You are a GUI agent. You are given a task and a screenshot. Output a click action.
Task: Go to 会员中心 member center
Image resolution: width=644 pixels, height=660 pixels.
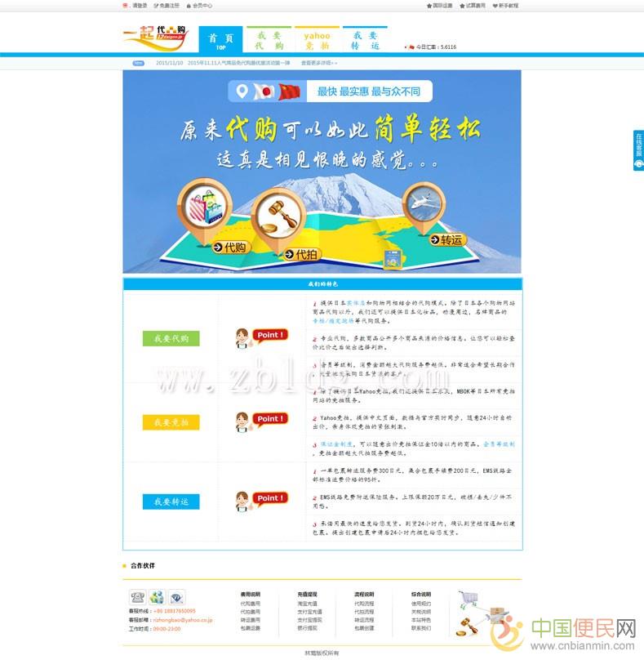click(201, 5)
